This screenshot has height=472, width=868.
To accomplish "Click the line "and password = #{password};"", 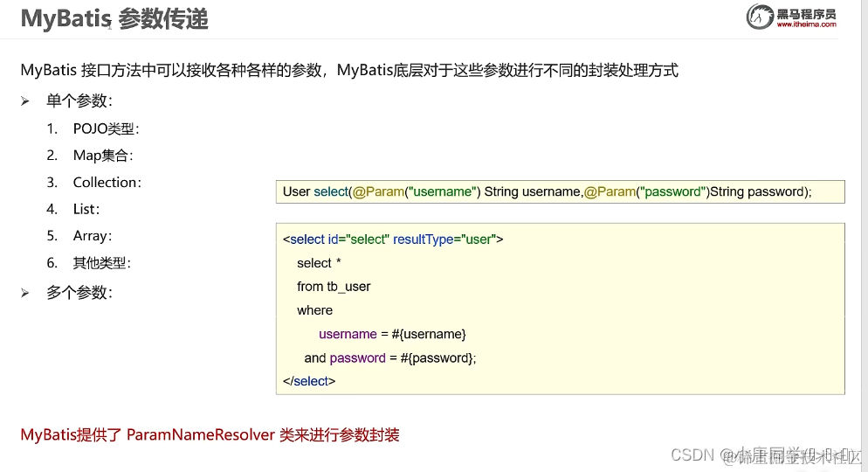I will [390, 357].
